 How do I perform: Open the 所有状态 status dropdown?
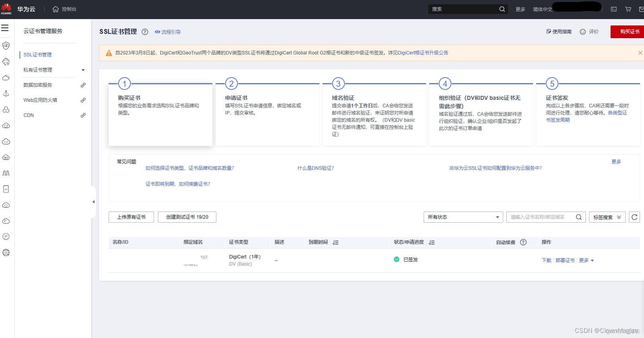[x=463, y=217]
